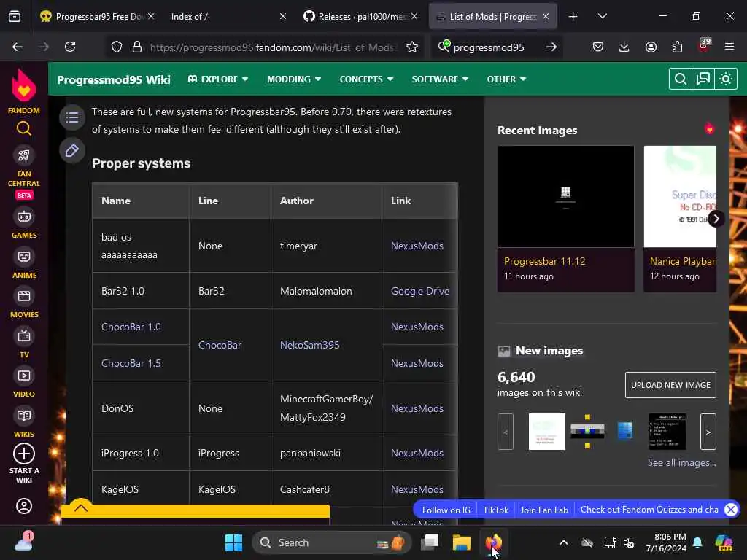Open Google Drive link for Bar32 1.0
Image resolution: width=747 pixels, height=560 pixels.
point(419,291)
